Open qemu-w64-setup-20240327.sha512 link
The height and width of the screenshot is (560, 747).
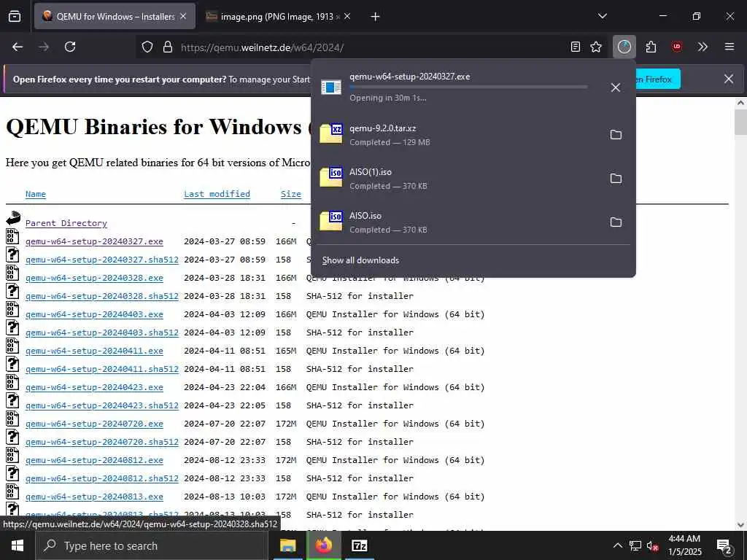[x=102, y=260]
